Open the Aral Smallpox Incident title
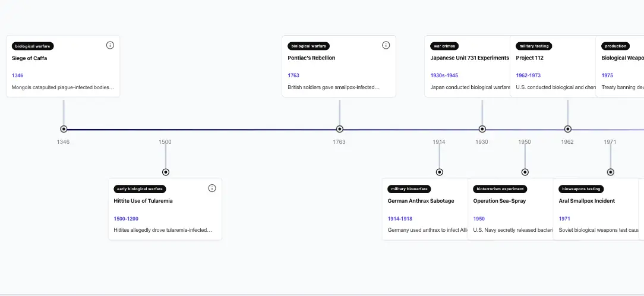The width and height of the screenshot is (644, 296). [586, 201]
